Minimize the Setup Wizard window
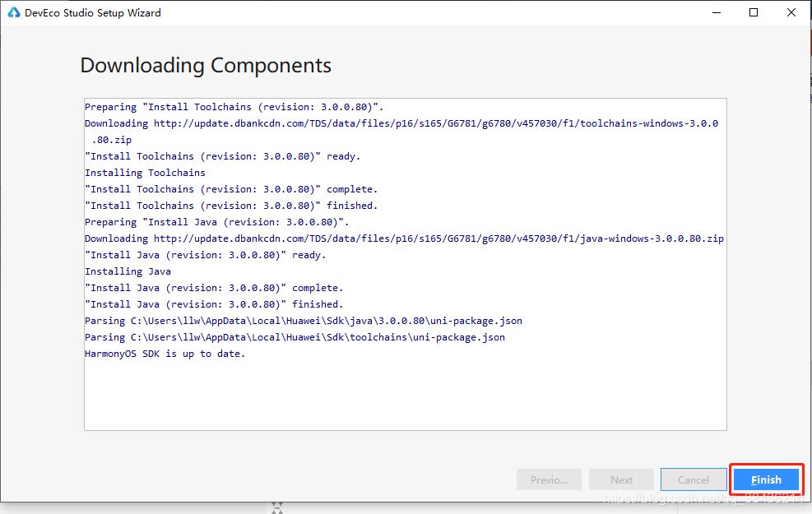 (717, 12)
